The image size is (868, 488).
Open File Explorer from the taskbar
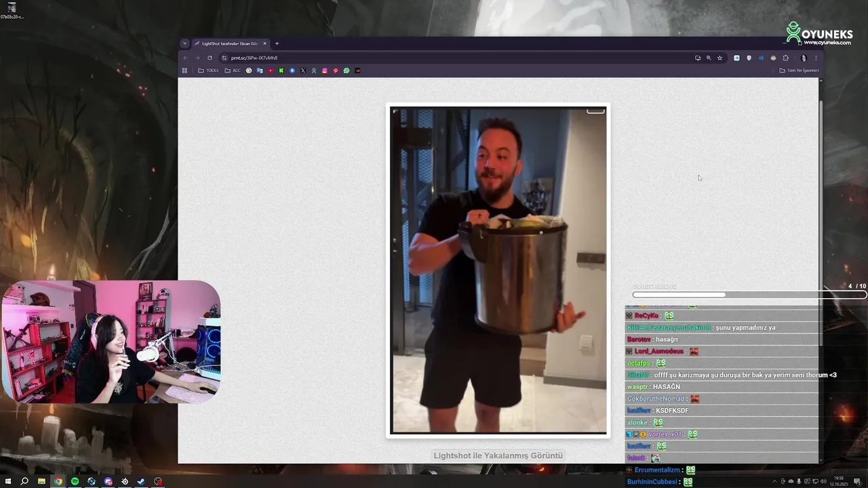click(x=41, y=481)
